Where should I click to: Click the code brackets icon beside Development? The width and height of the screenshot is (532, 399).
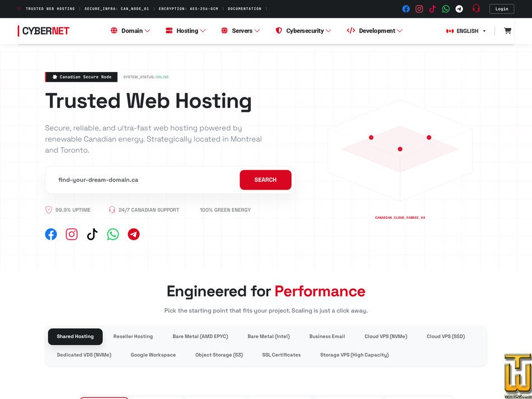coord(351,31)
